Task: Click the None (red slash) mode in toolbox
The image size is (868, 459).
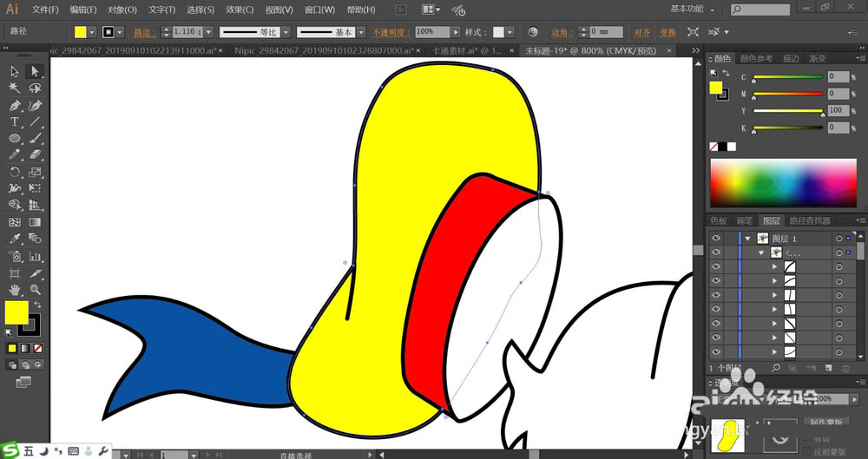Action: tap(37, 348)
